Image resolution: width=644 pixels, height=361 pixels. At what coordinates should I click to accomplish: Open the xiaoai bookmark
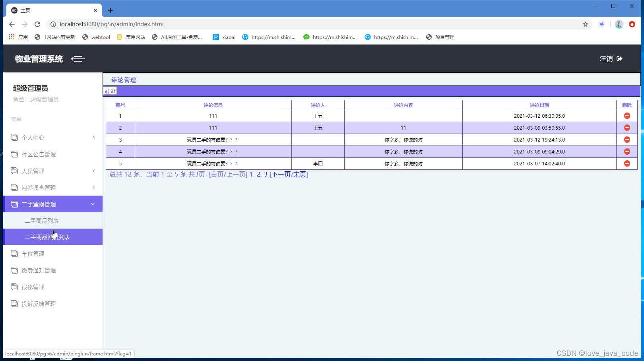[224, 37]
